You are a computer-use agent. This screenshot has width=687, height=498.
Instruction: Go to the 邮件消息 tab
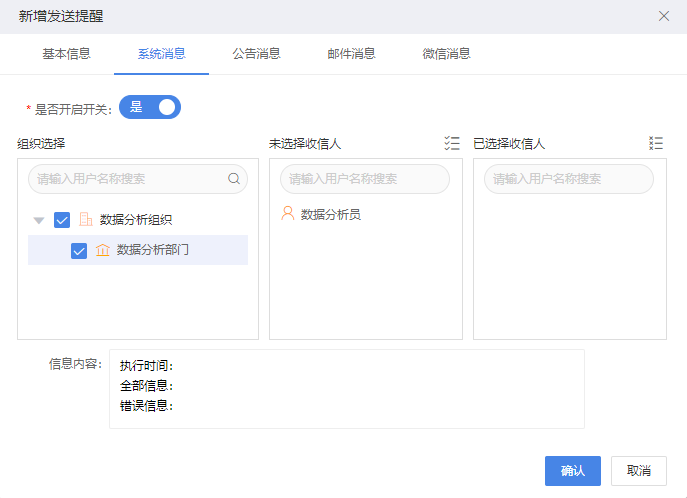[351, 54]
